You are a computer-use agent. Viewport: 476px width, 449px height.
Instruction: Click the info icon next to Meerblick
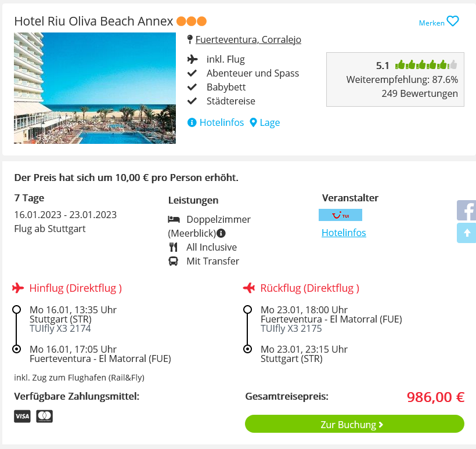click(x=221, y=233)
